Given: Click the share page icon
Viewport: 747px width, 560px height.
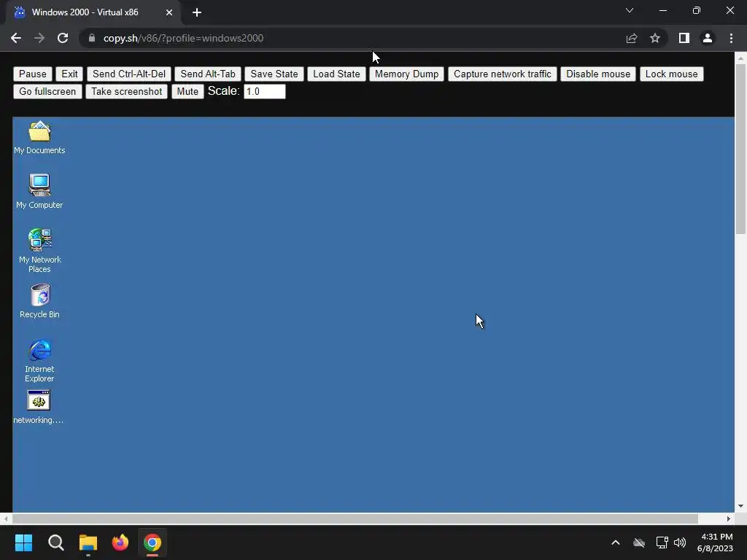Looking at the screenshot, I should [x=632, y=38].
